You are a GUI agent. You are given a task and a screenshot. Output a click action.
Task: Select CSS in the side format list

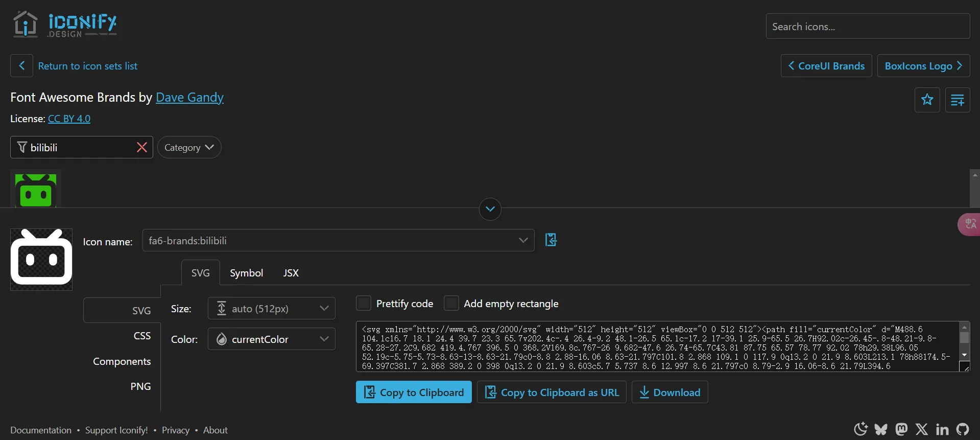(142, 336)
